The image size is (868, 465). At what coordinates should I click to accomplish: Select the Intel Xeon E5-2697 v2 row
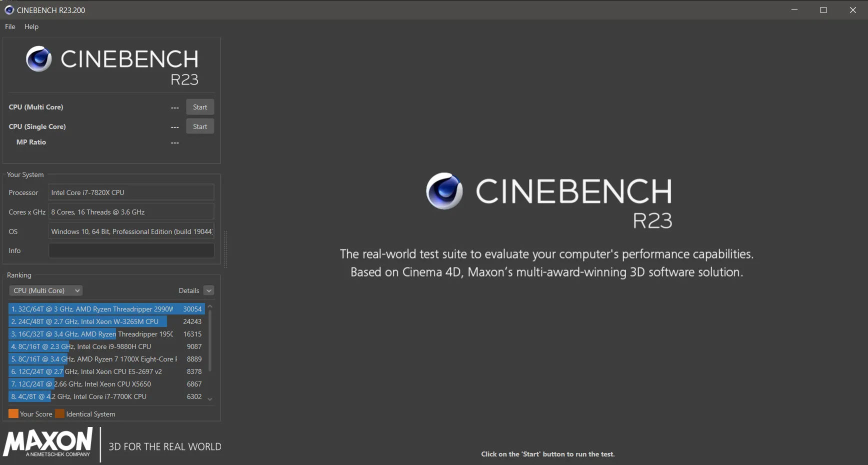(106, 371)
